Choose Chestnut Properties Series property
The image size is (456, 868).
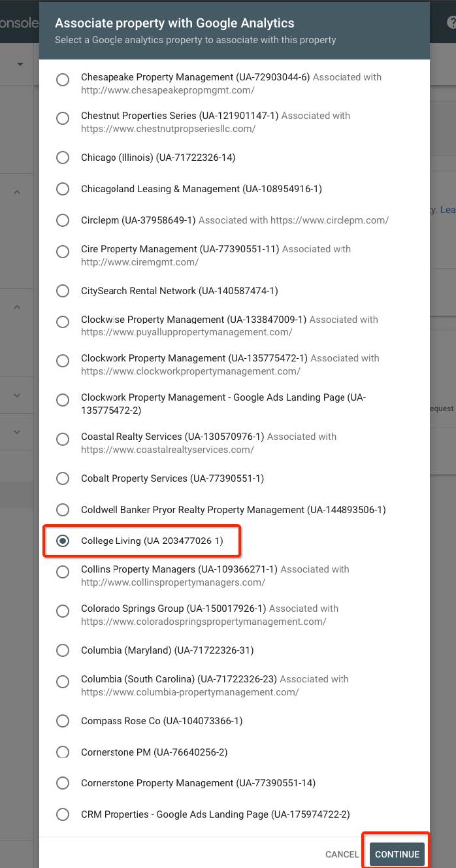pos(63,118)
